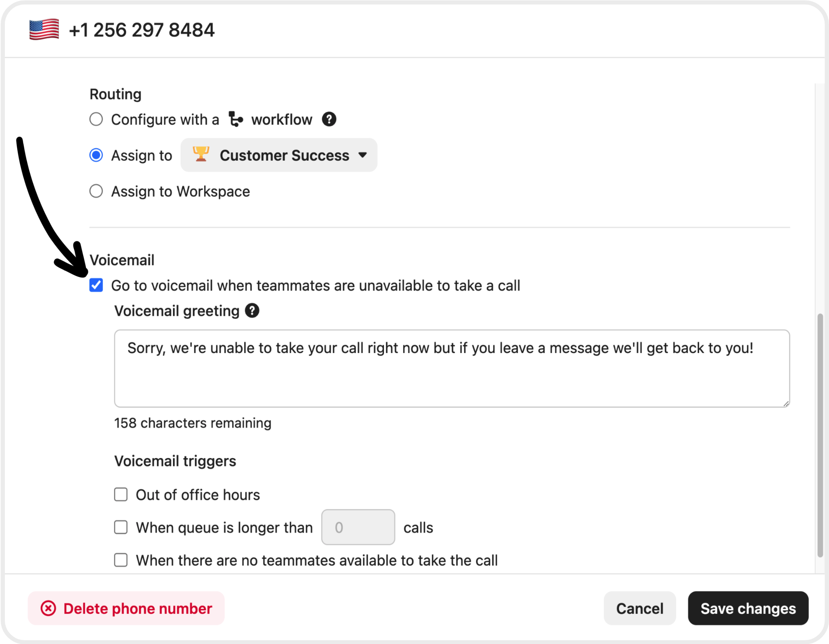Select the Assign to team radio button
Image resolution: width=829 pixels, height=644 pixels.
[x=96, y=155]
